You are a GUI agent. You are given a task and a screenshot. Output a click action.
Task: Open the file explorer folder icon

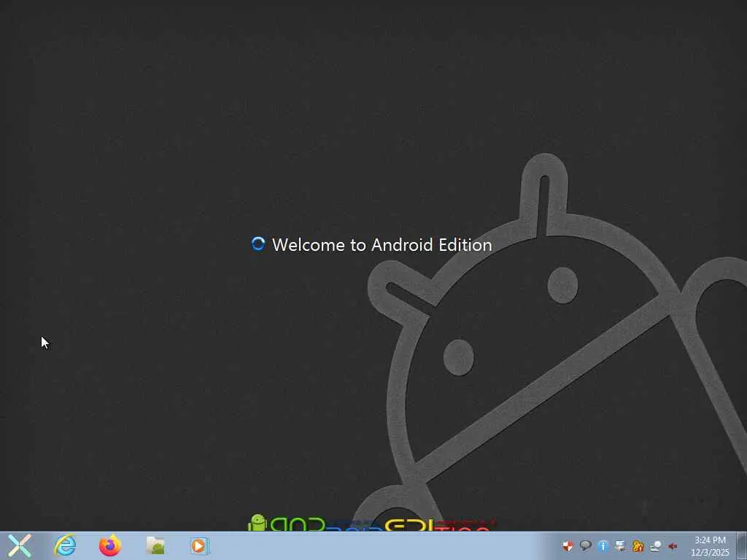[155, 545]
